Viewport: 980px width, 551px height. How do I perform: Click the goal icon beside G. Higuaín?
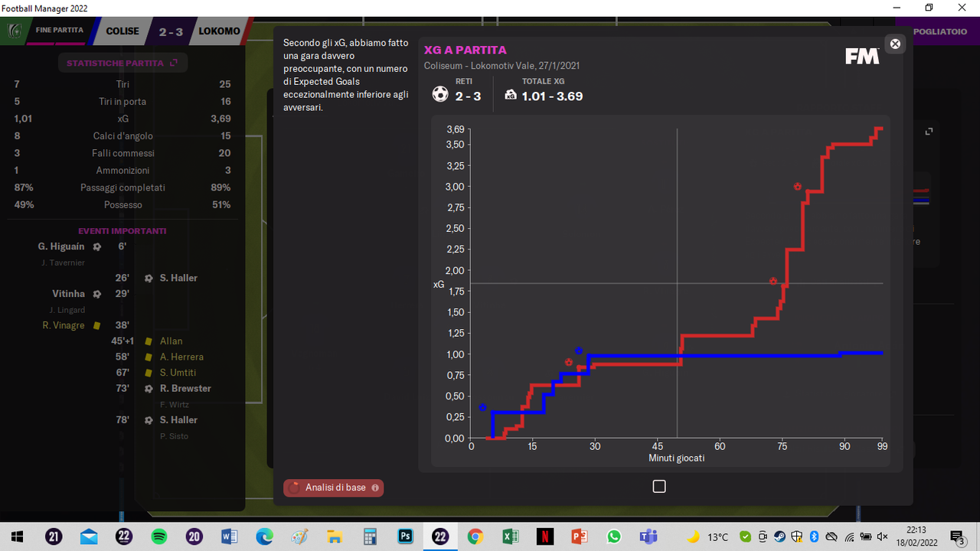tap(97, 246)
